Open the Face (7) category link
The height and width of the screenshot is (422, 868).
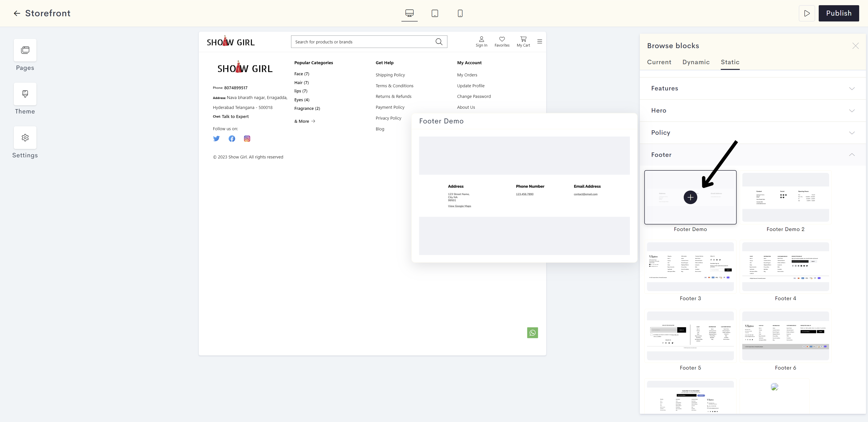(x=301, y=74)
